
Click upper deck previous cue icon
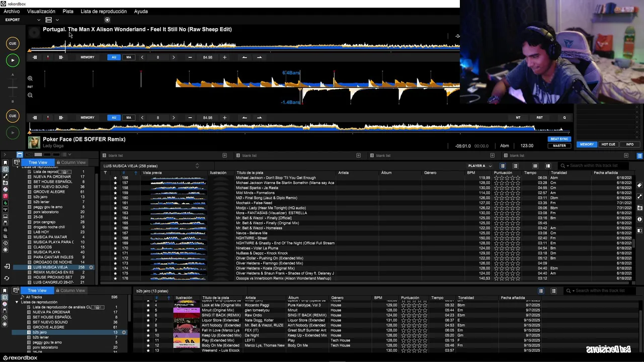click(35, 57)
